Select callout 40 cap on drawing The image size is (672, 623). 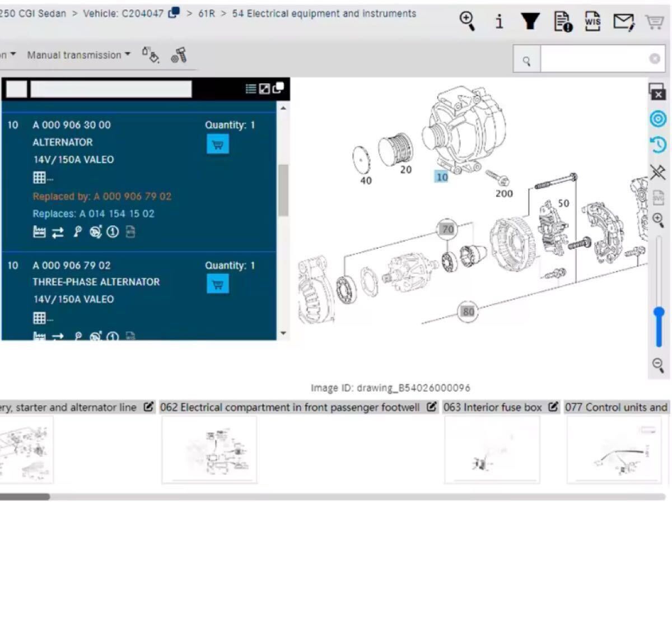click(x=366, y=180)
